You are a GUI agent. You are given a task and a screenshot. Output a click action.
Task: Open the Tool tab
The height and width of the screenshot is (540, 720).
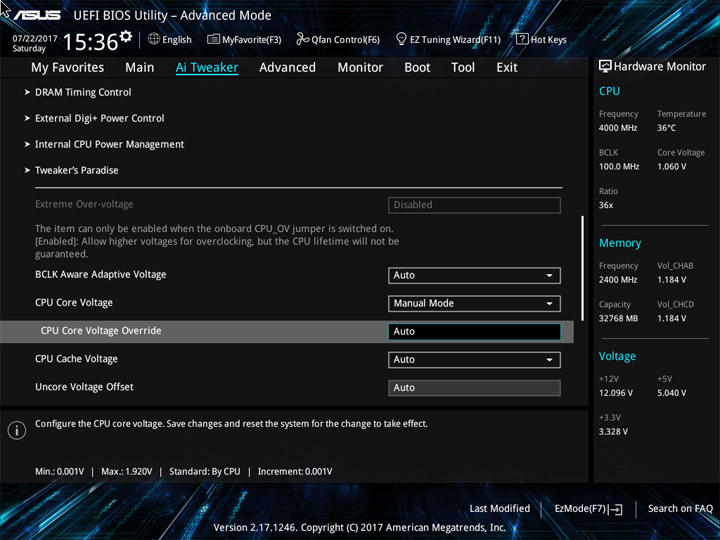coord(463,68)
